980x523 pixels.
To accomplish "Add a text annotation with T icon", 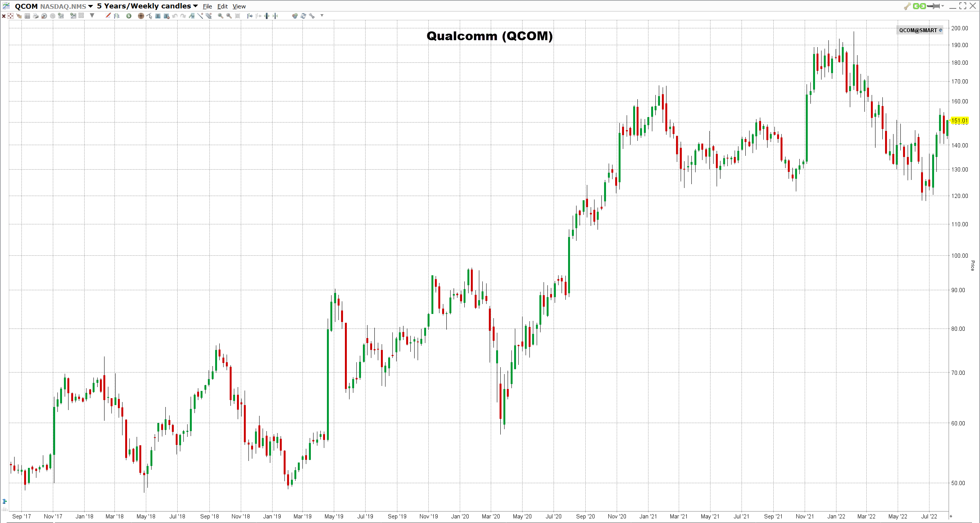I will pos(158,16).
